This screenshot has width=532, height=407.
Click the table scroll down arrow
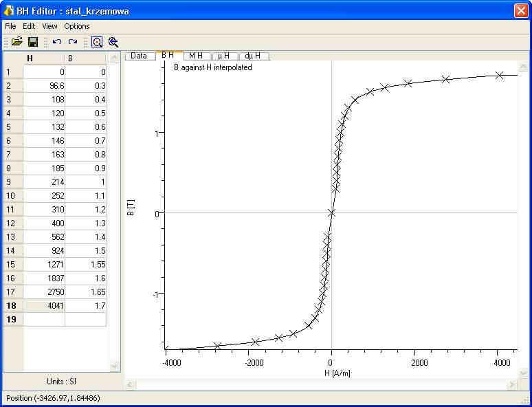point(114,366)
